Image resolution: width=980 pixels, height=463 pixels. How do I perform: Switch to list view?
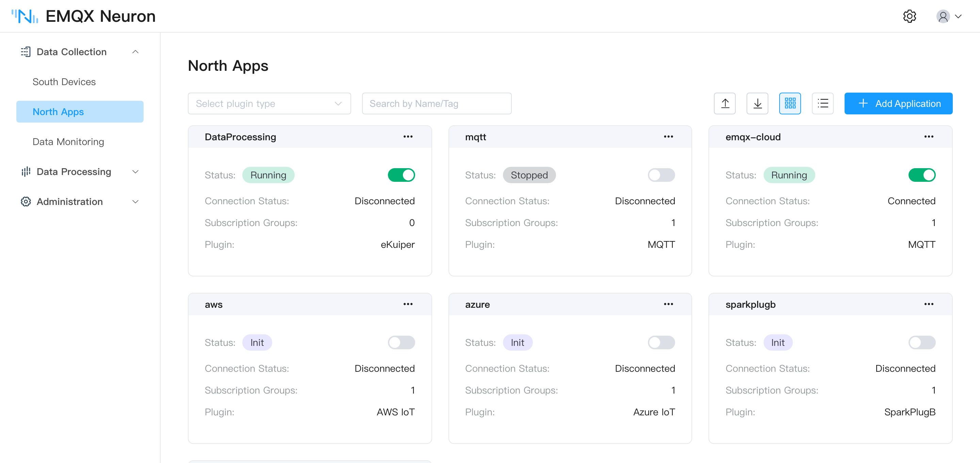click(823, 103)
